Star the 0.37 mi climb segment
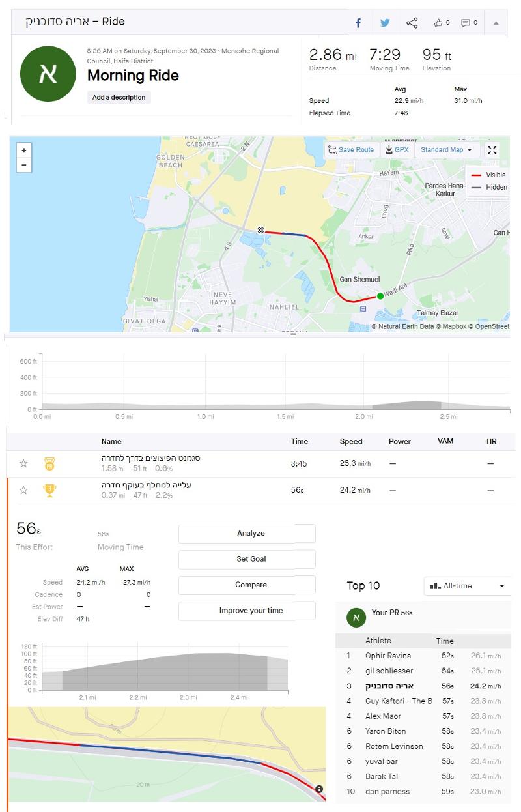 [23, 490]
